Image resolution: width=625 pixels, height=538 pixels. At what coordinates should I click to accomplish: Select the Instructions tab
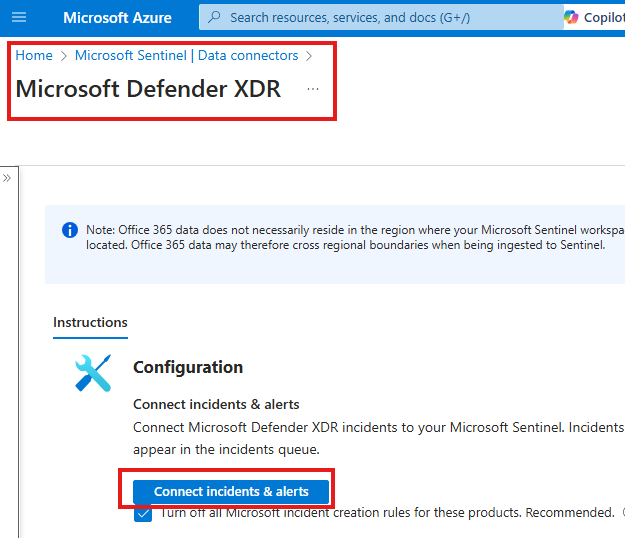(90, 322)
